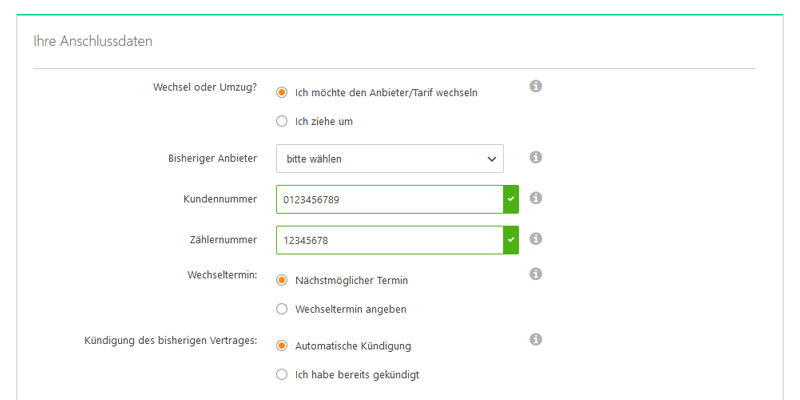Screen dimensions: 800x400
Task: Show info for Kundennummer field
Action: click(x=535, y=199)
